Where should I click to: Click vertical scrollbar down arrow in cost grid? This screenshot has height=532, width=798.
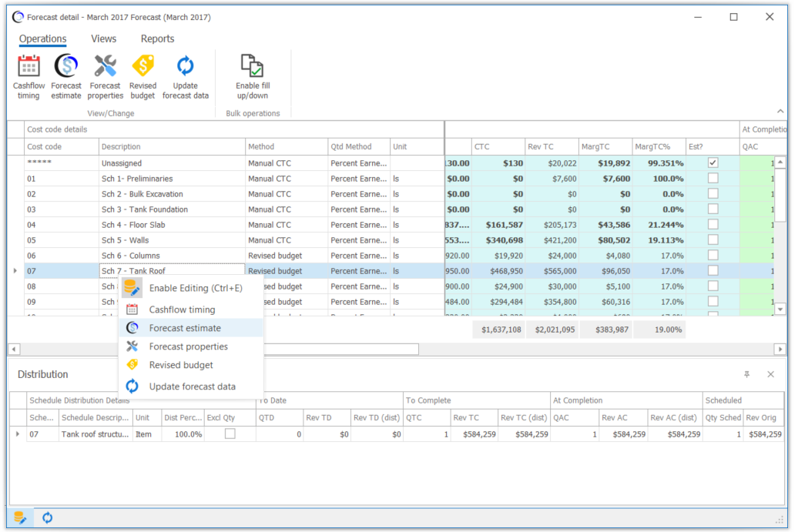tap(780, 309)
